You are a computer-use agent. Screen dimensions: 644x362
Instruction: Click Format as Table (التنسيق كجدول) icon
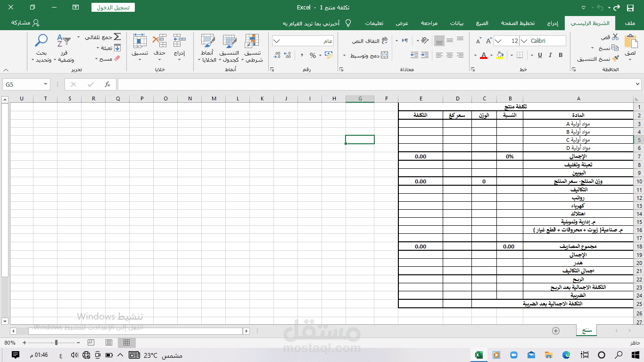point(230,41)
